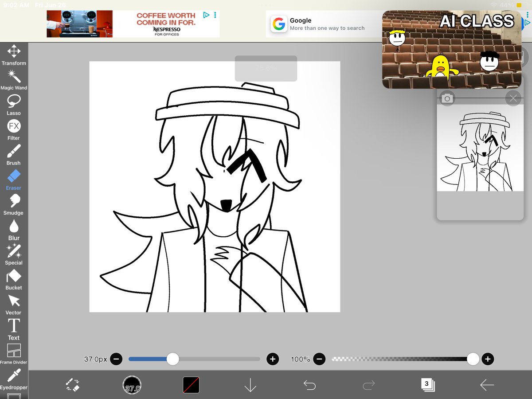The width and height of the screenshot is (532, 399).
Task: Tap the 75.5% zoom indicator
Action: click(x=266, y=68)
